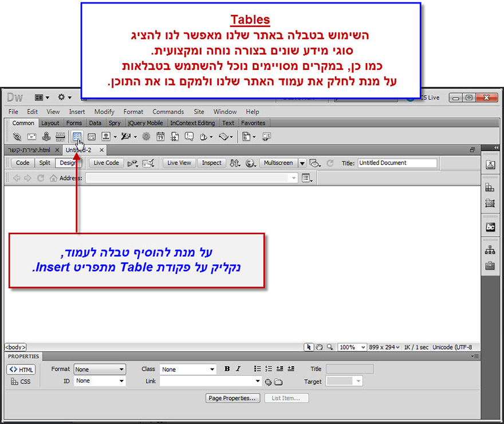
Task: Click the Browse for File folder icon
Action: [278, 382]
